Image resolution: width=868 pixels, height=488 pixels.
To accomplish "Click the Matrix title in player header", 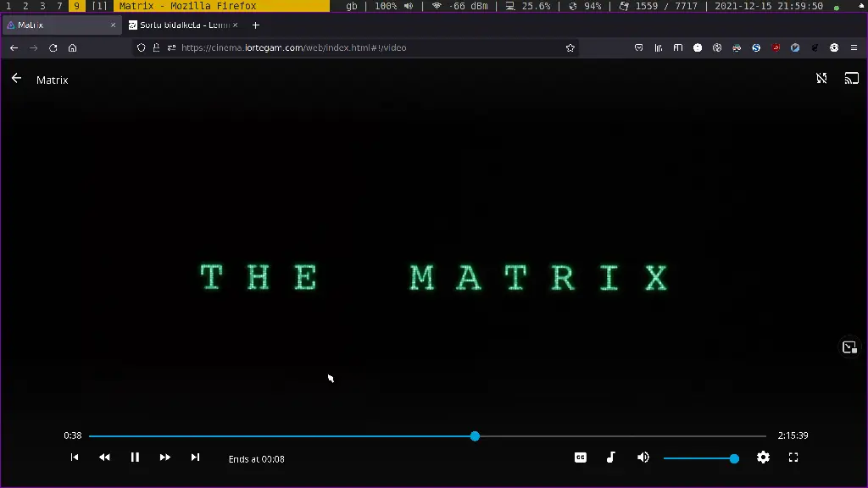I will [x=52, y=80].
